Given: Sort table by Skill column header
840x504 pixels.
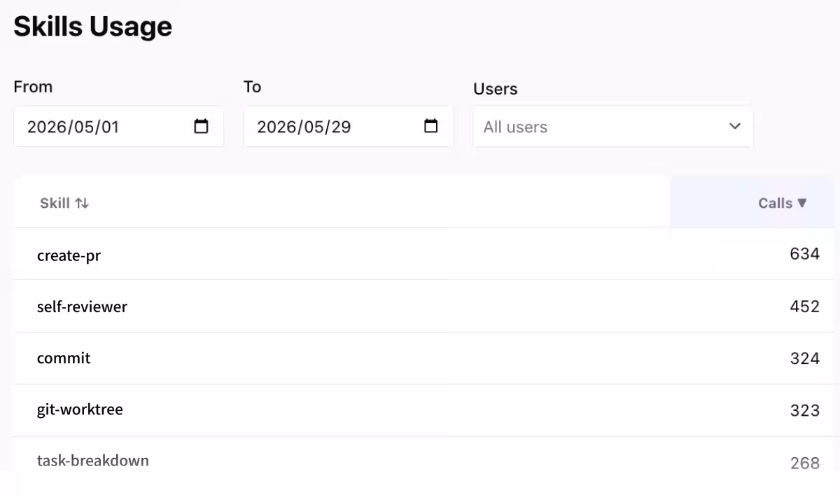Looking at the screenshot, I should coord(64,203).
